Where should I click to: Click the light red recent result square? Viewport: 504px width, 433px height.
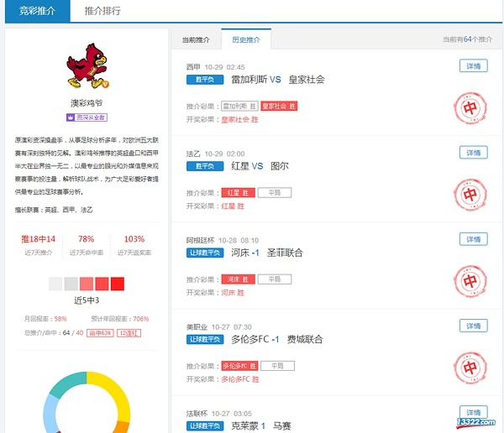tap(87, 284)
